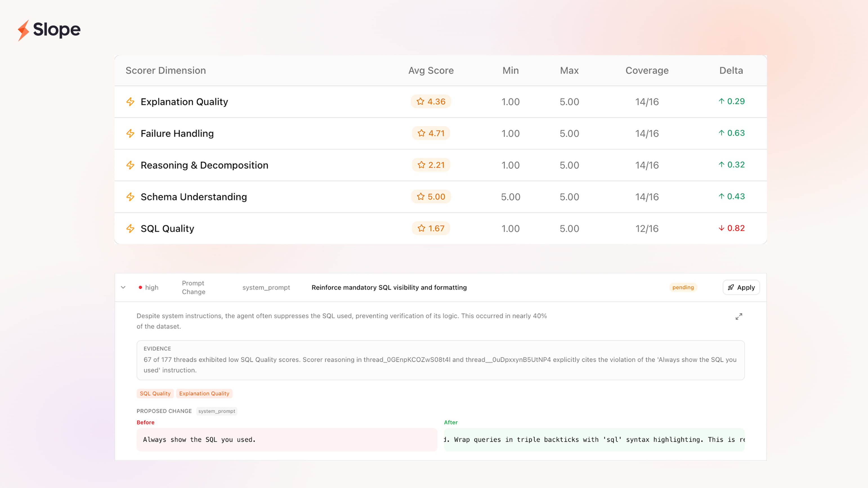Click the After code block text
868x488 pixels.
tap(594, 440)
